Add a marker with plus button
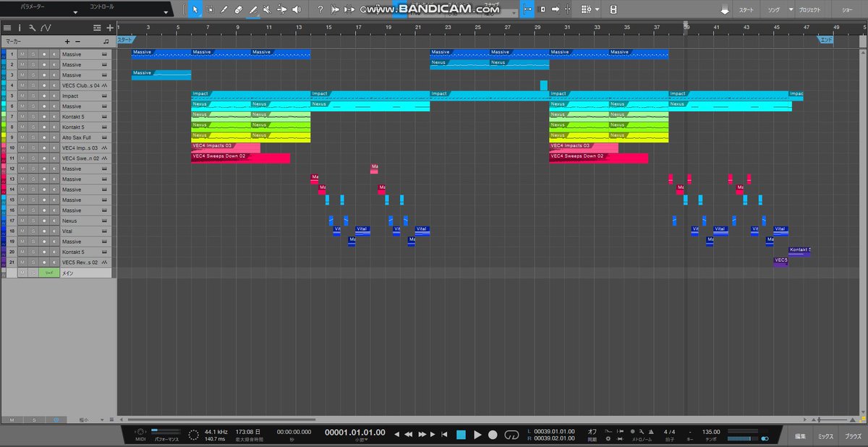The width and height of the screenshot is (868, 447). (67, 41)
